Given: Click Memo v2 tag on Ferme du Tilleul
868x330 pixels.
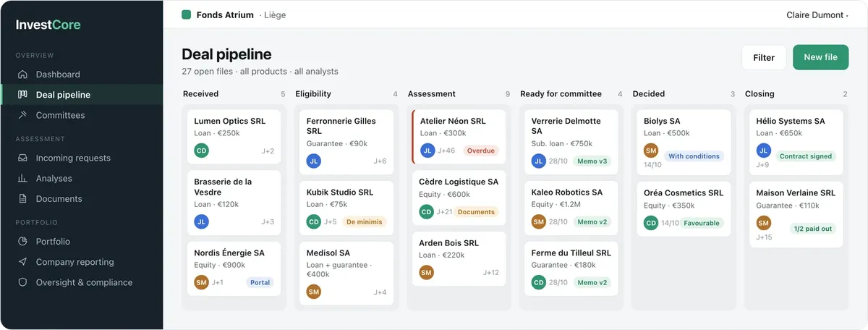Looking at the screenshot, I should [592, 283].
